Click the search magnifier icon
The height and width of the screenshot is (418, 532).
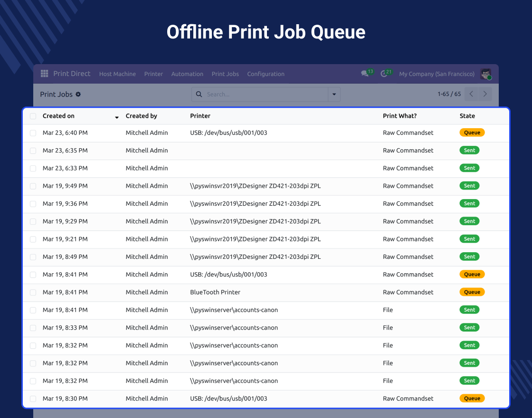pyautogui.click(x=199, y=95)
